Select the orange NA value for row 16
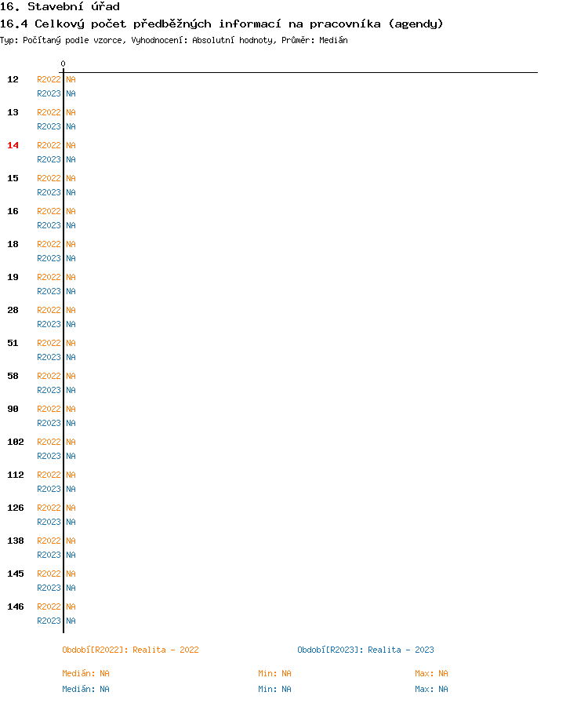 coord(71,211)
